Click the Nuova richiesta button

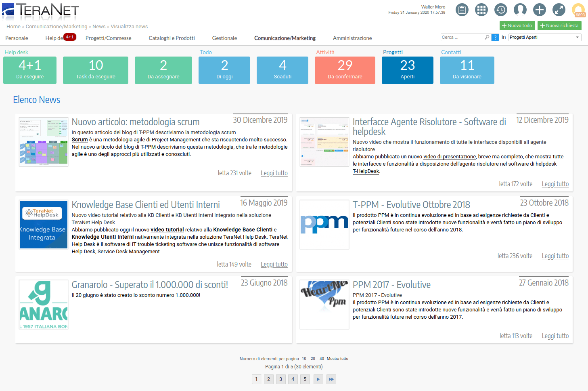559,25
